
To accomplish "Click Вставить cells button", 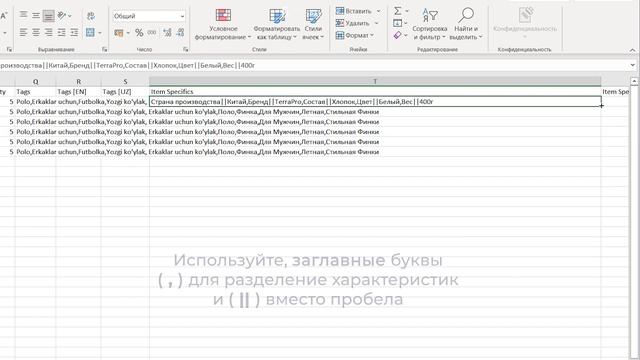I will [353, 11].
